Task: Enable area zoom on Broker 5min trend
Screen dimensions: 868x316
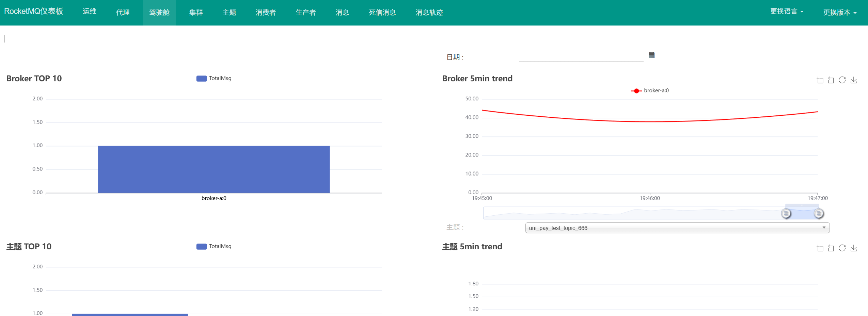Action: pos(820,80)
